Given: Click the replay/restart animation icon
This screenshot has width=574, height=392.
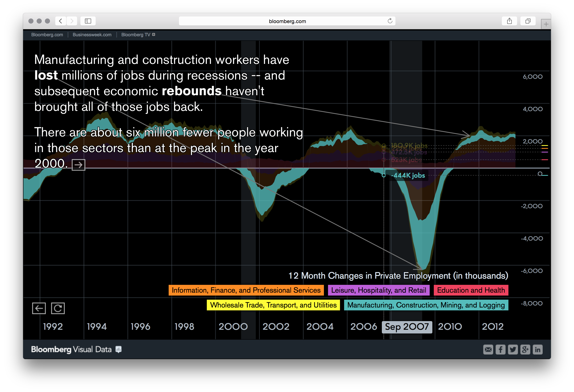Looking at the screenshot, I should click(x=58, y=308).
